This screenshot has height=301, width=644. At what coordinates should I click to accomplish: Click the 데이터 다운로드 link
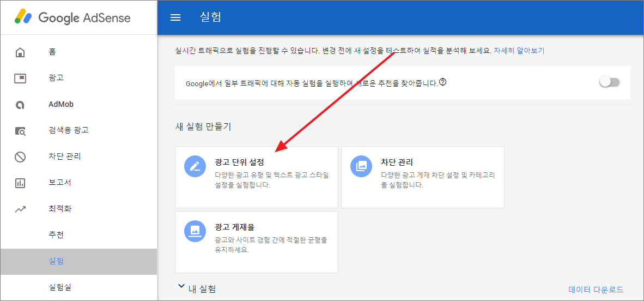596,290
